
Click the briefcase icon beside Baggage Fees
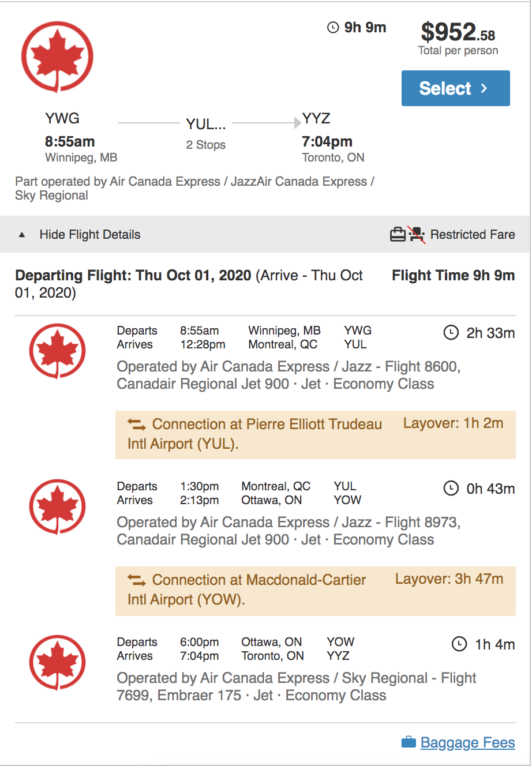[409, 742]
